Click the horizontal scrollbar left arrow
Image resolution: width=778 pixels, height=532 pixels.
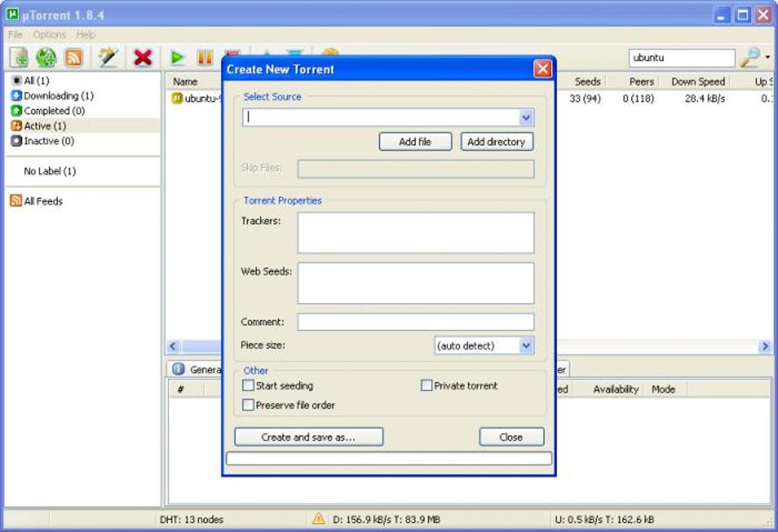(x=173, y=346)
